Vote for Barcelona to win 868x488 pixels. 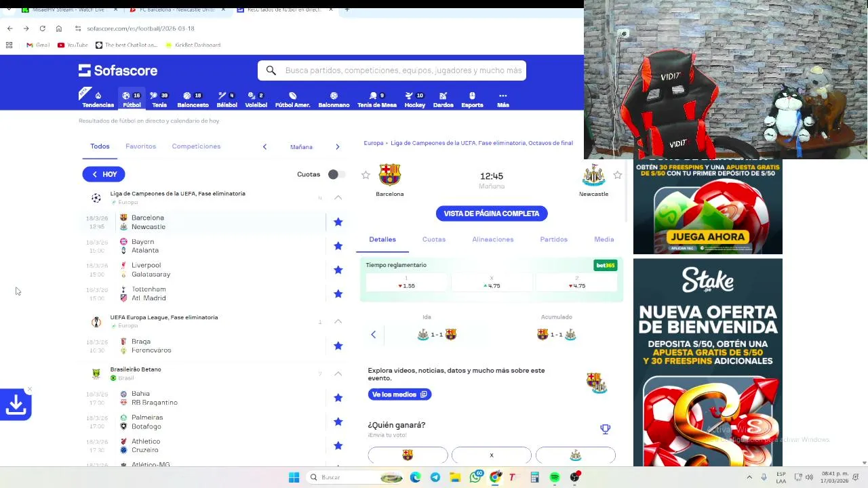coord(408,455)
